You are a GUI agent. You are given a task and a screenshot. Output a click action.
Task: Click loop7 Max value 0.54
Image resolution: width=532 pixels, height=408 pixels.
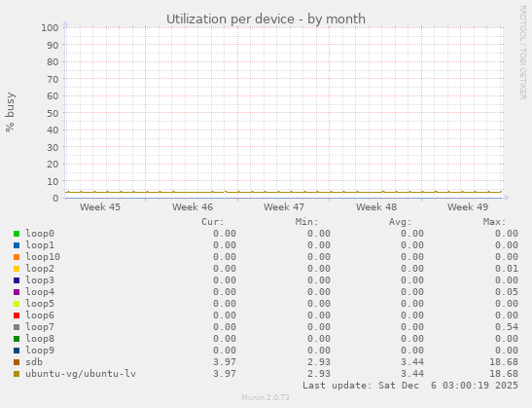click(506, 327)
